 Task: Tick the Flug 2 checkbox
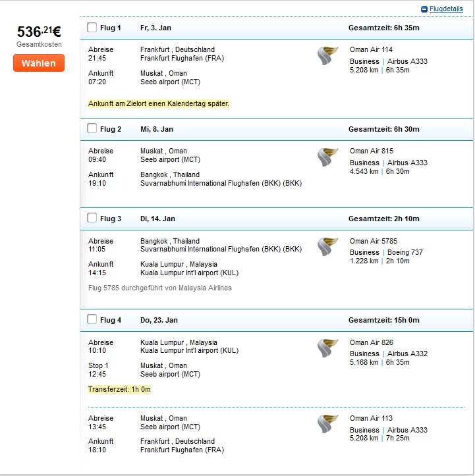pyautogui.click(x=92, y=128)
